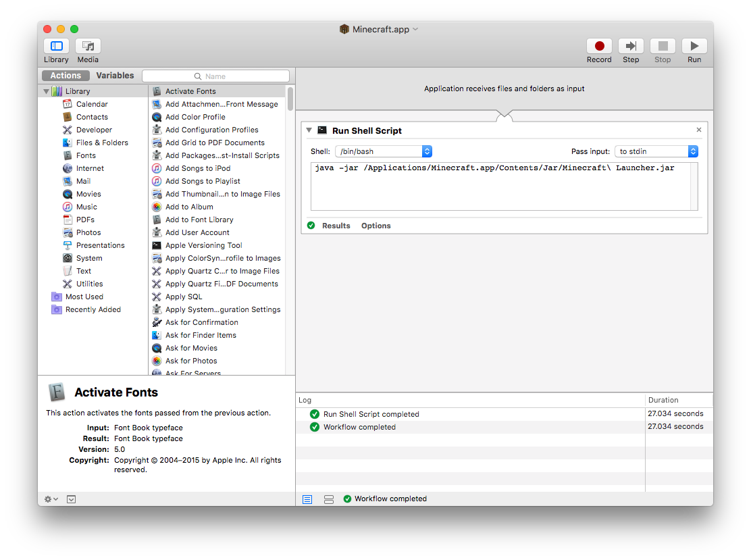Click the Duration column header
The image size is (751, 560).
pyautogui.click(x=679, y=400)
